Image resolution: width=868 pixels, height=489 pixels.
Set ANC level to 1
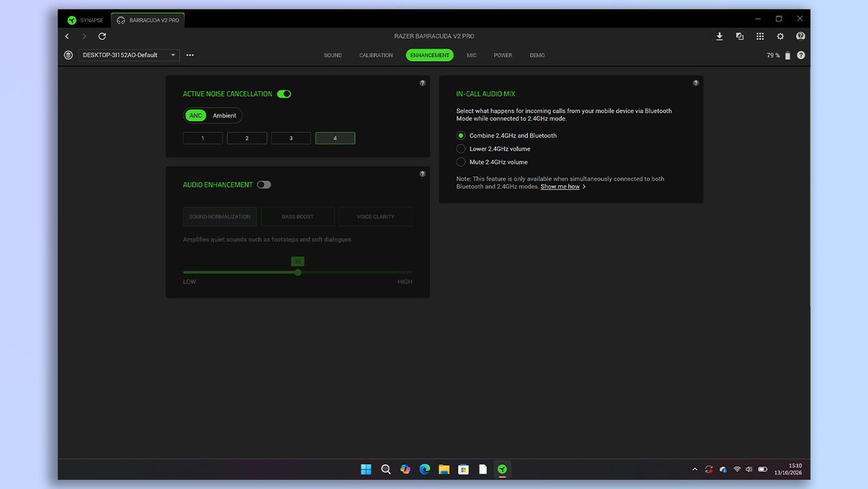[203, 138]
